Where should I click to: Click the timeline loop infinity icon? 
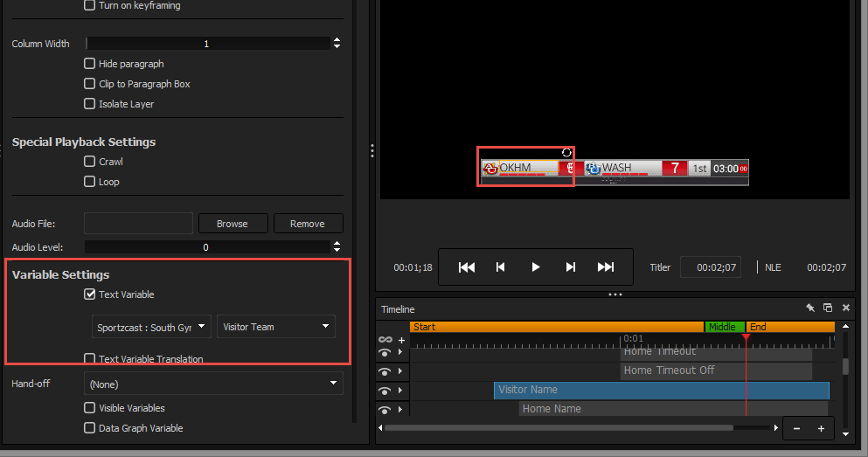click(385, 339)
